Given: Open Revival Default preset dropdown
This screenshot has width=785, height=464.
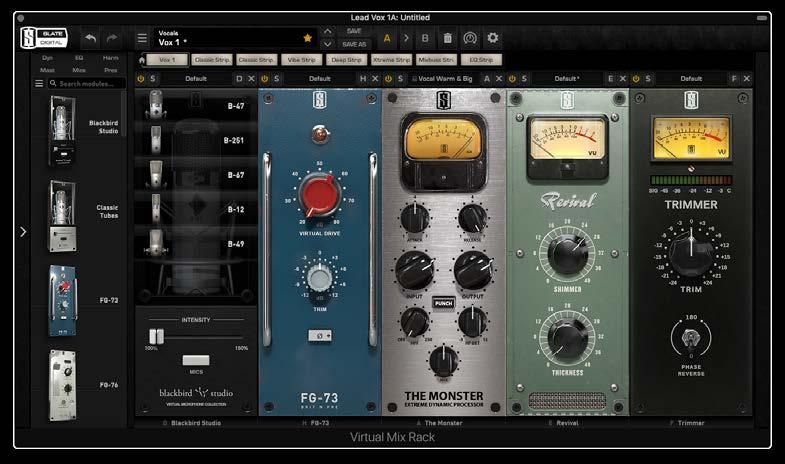Looking at the screenshot, I should [x=567, y=79].
